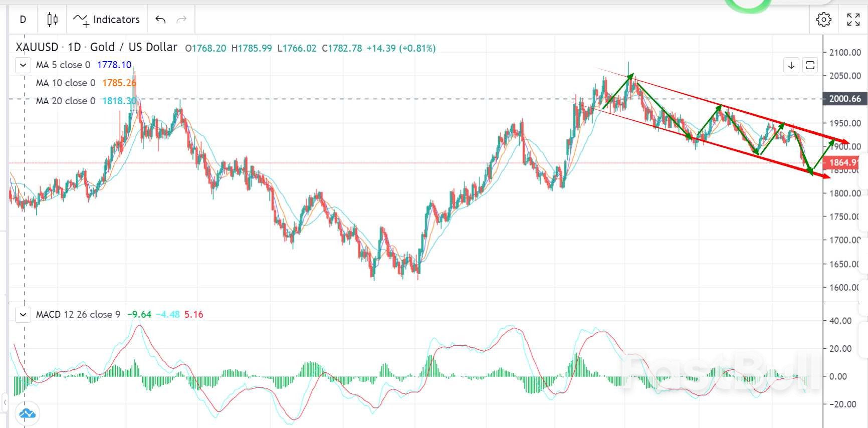
Task: Click the 1D interval label in title
Action: tap(74, 47)
